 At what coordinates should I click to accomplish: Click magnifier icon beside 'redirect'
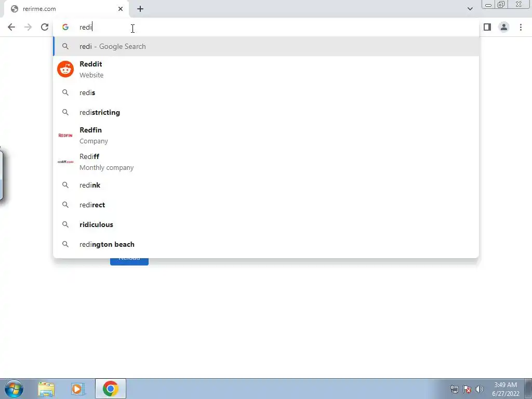coord(65,205)
